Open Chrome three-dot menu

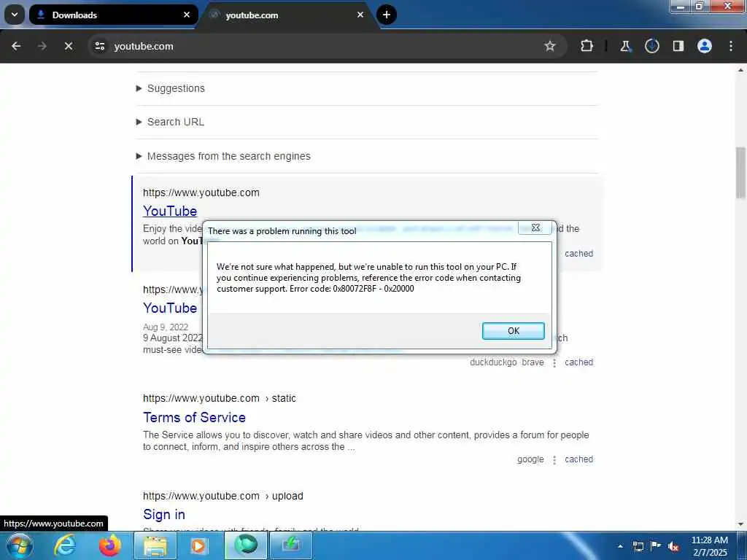[731, 46]
